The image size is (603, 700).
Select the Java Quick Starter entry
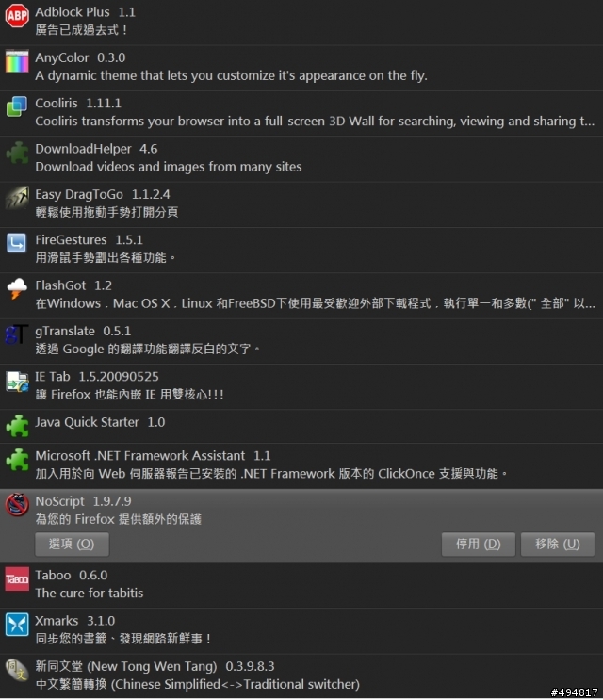click(301, 427)
